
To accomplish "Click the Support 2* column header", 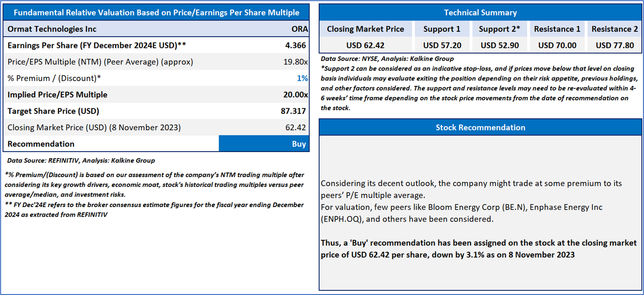I will [499, 29].
